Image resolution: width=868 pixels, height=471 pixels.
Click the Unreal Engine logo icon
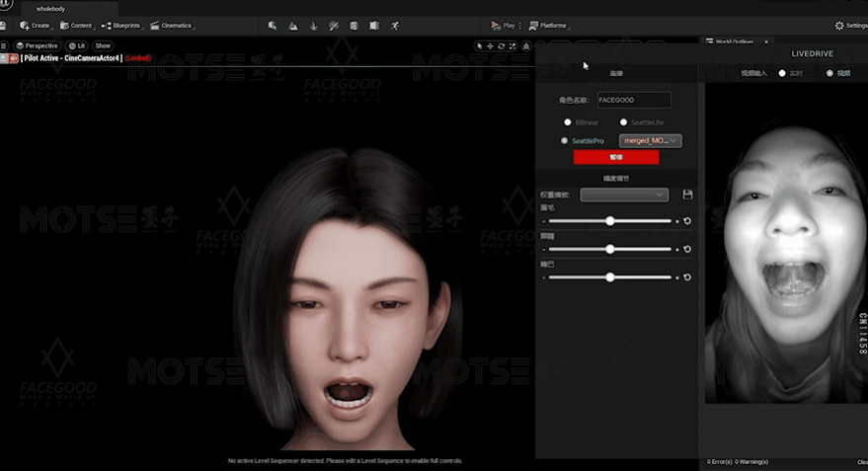[x=5, y=4]
